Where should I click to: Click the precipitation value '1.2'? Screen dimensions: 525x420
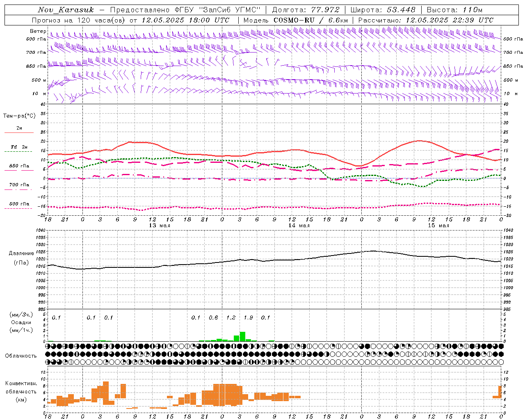point(231,318)
